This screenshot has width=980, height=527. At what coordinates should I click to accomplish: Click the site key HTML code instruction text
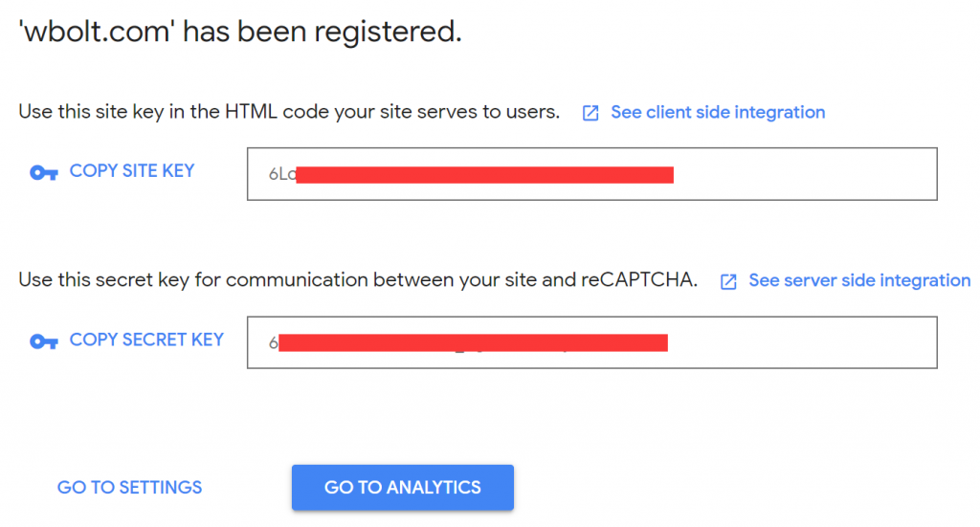pos(289,112)
